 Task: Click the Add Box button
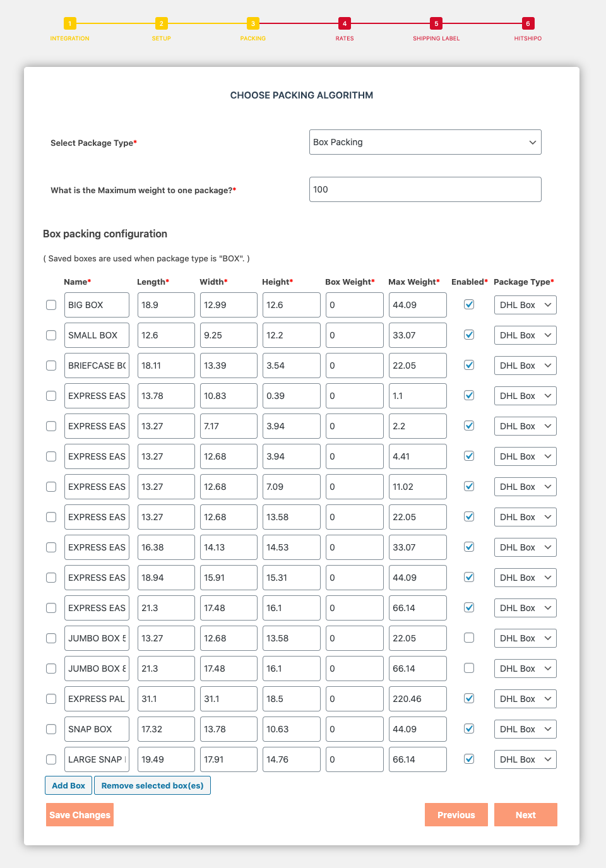68,785
